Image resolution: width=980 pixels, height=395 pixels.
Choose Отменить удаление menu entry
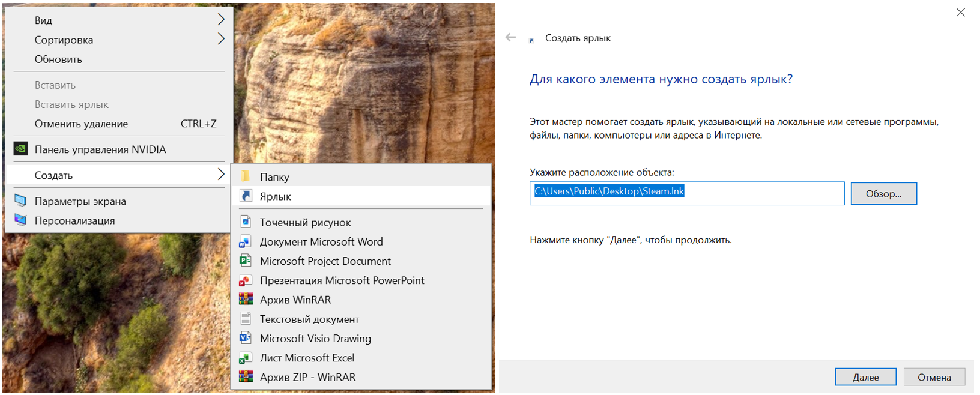coord(81,124)
